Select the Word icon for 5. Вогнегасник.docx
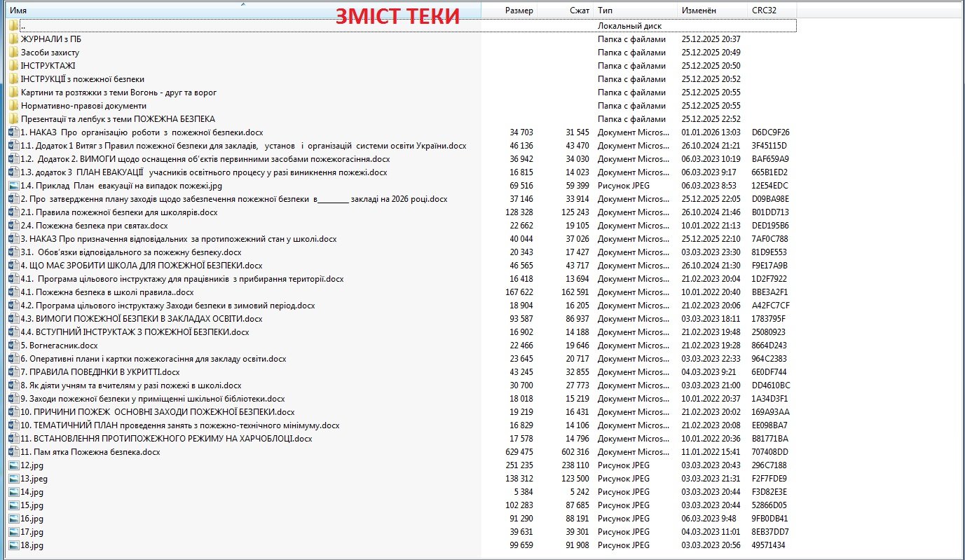 13,346
